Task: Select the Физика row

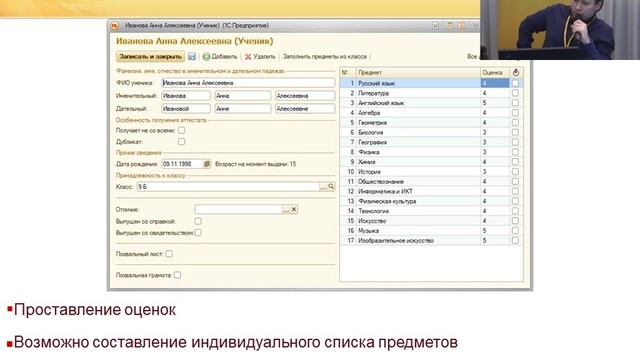Action: pos(431,152)
